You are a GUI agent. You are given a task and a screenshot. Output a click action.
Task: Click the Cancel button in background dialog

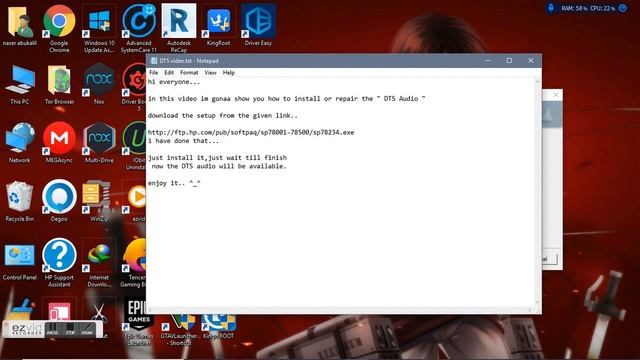tap(550, 259)
